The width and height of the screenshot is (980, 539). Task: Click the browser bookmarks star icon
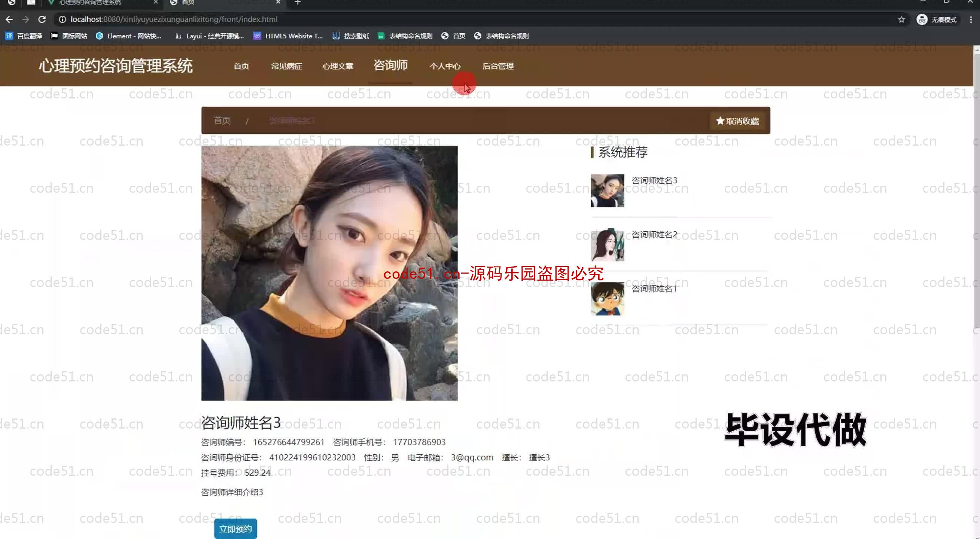903,19
